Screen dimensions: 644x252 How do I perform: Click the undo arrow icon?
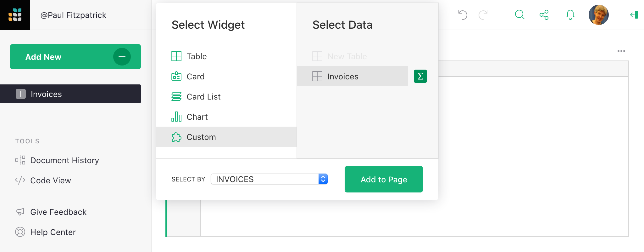pyautogui.click(x=463, y=15)
